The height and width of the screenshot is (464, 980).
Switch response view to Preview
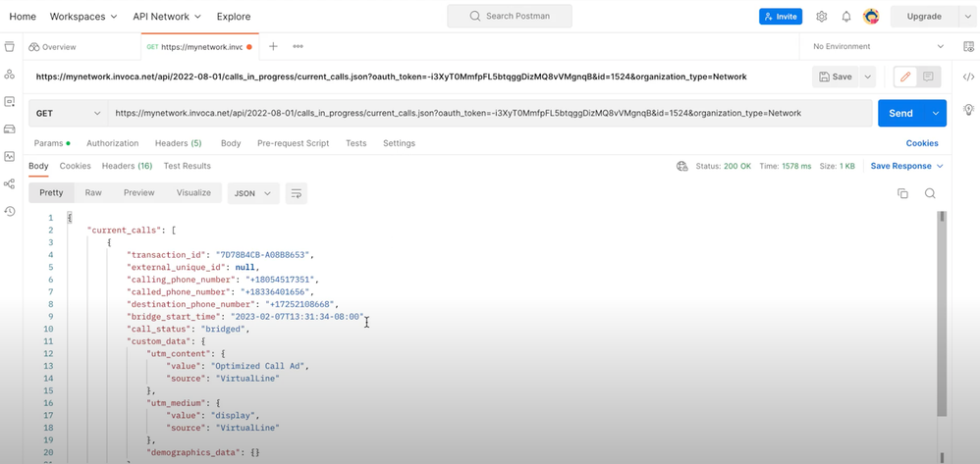138,193
